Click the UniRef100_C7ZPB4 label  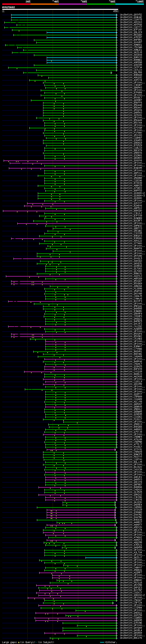[x=131, y=608]
